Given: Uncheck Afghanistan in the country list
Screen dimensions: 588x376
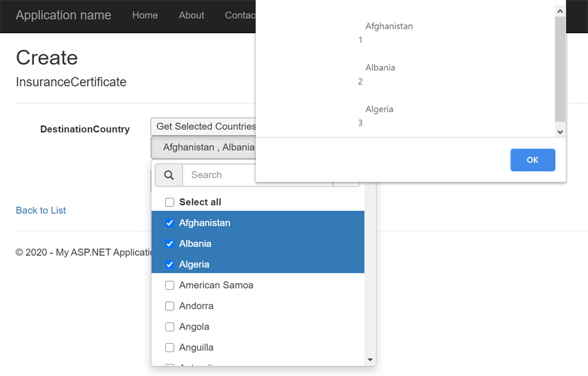Looking at the screenshot, I should coord(169,223).
